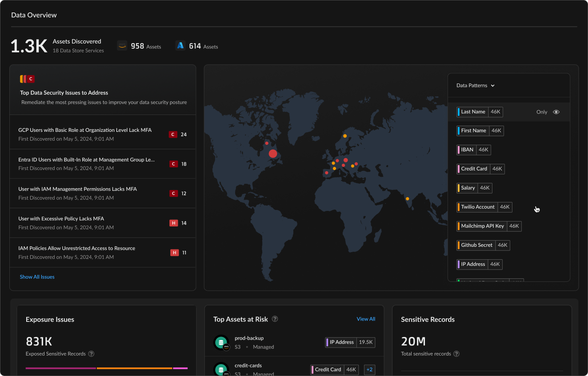
Task: Select the Twilio Account 46K pattern tag
Action: tap(484, 207)
